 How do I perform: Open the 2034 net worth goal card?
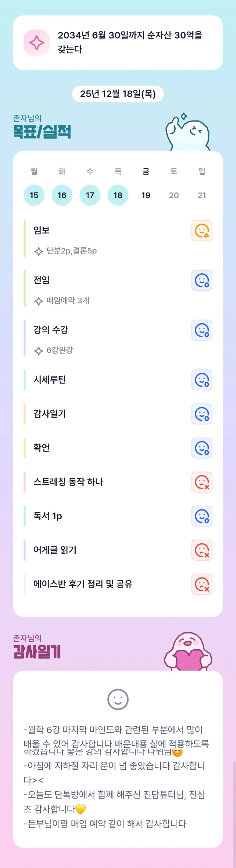pos(130,42)
